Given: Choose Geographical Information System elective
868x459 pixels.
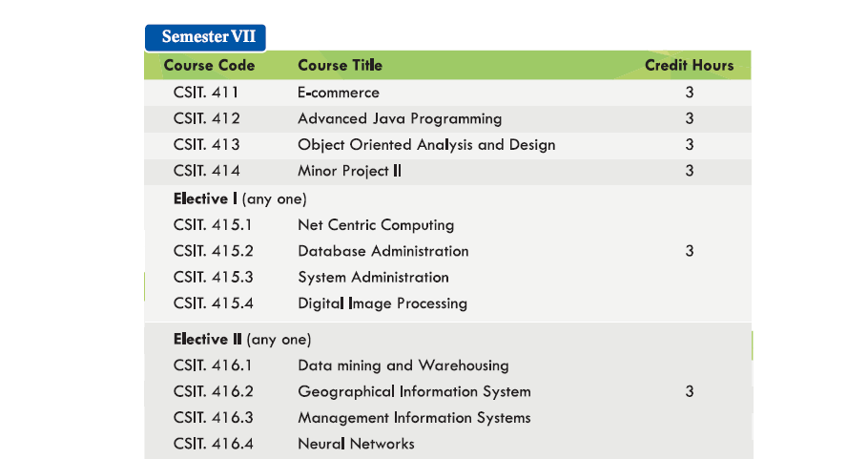Looking at the screenshot, I should pos(414,391).
